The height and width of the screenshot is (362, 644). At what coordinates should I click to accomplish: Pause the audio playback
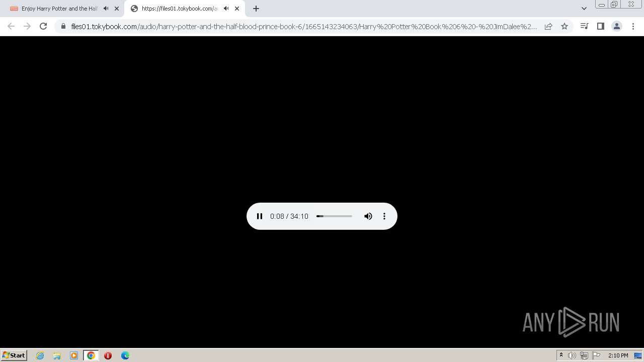tap(260, 216)
